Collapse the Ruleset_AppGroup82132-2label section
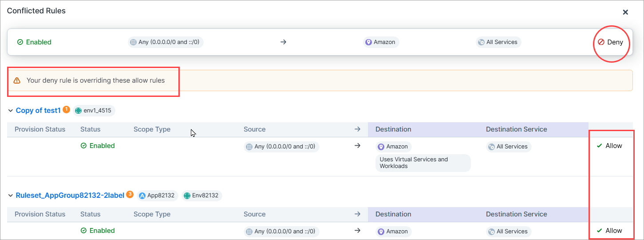Viewport: 644px width, 240px height. pyautogui.click(x=10, y=195)
